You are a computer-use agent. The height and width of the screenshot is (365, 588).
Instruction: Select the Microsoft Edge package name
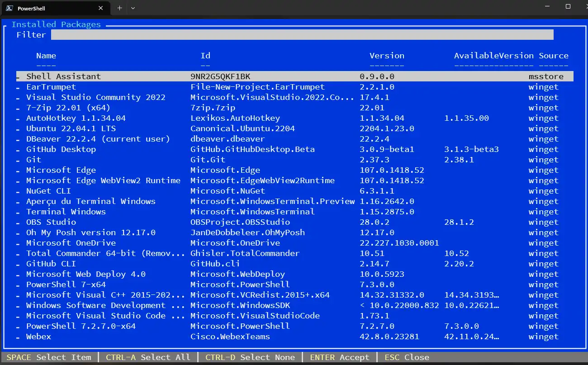point(61,170)
